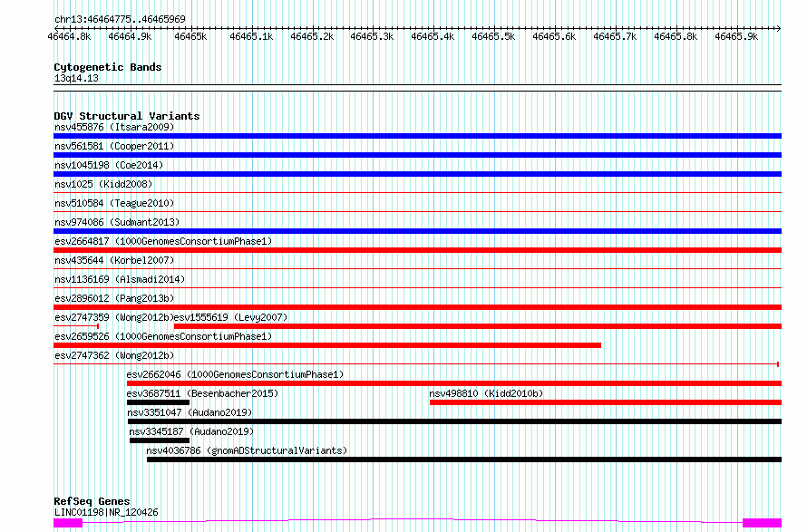Viewport: 807px width, 532px height.
Task: Open nsv3345187 (Audano2019) variant label
Action: 191,431
